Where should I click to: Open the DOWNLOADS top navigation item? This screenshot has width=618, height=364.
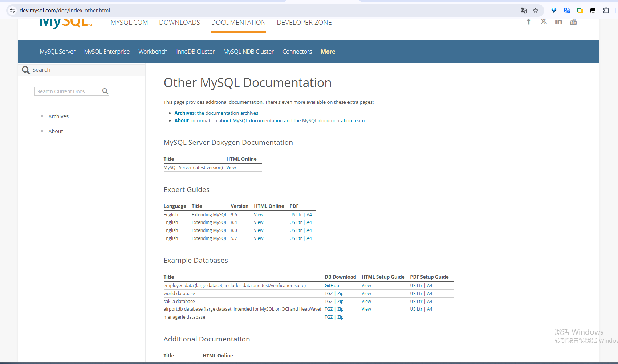[180, 23]
